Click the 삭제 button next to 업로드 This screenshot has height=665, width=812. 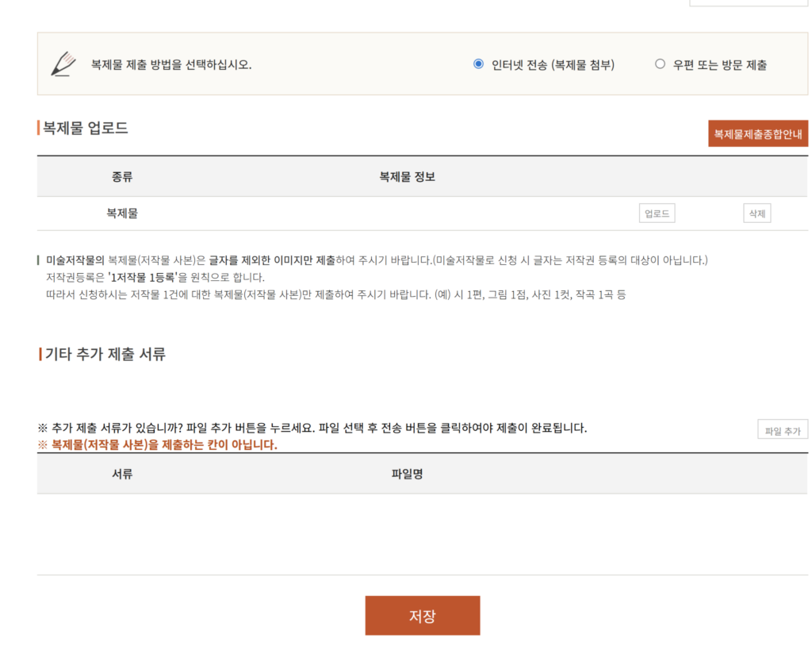pos(756,213)
